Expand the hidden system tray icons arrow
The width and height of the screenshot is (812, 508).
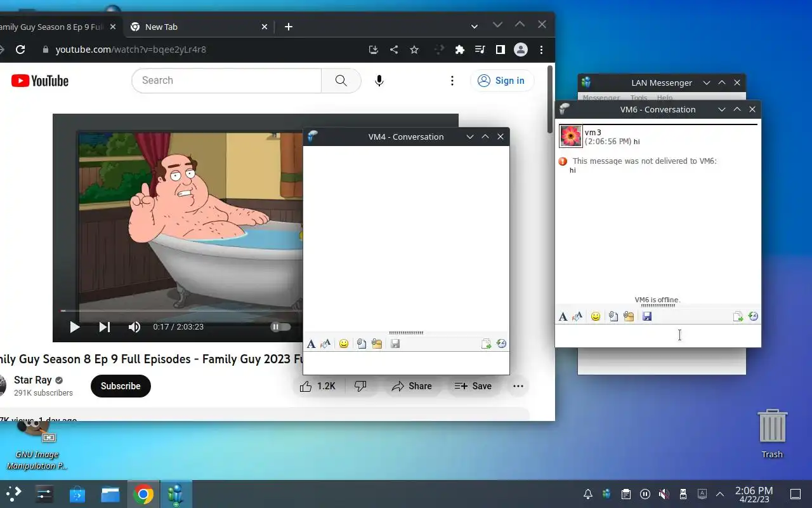720,494
